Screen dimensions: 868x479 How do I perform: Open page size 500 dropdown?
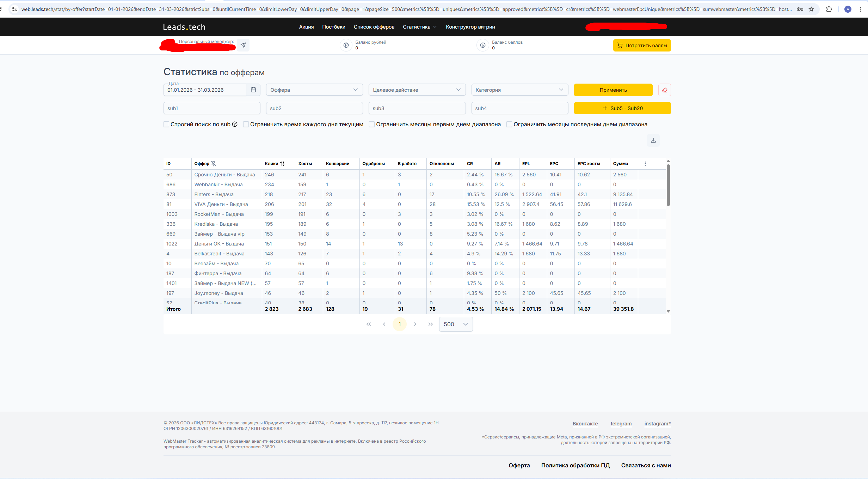click(455, 324)
